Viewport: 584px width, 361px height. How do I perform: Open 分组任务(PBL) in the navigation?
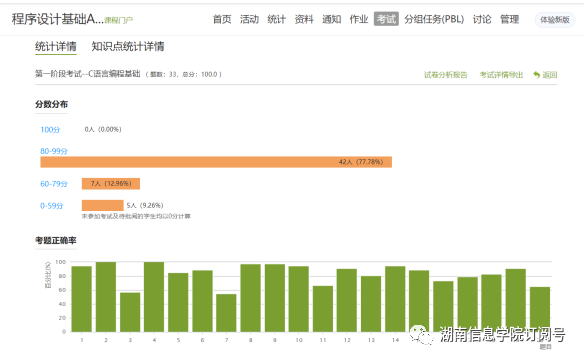(434, 19)
